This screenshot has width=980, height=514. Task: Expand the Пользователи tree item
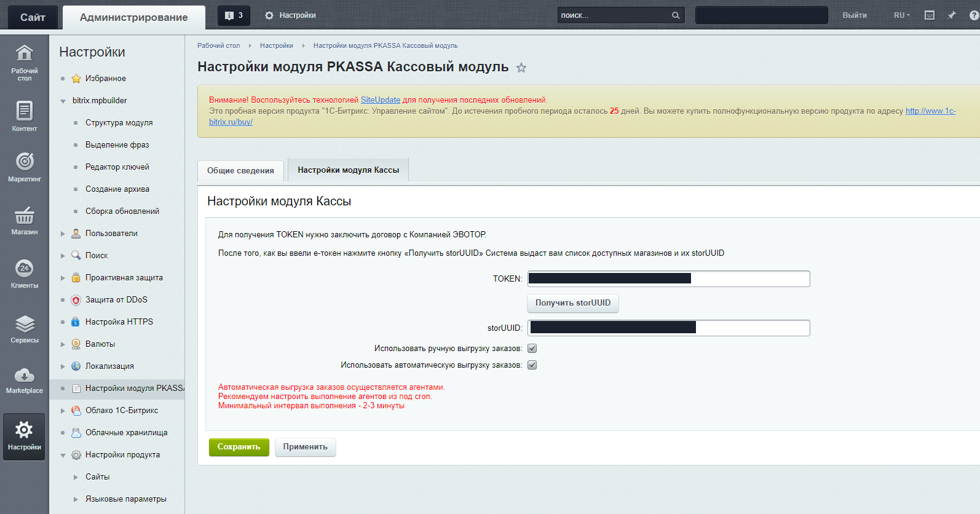[x=63, y=234]
